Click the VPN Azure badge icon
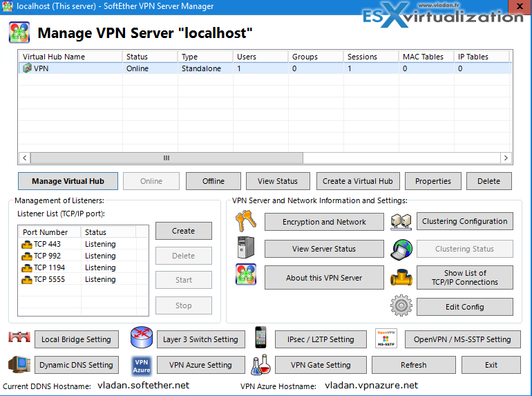 point(142,366)
